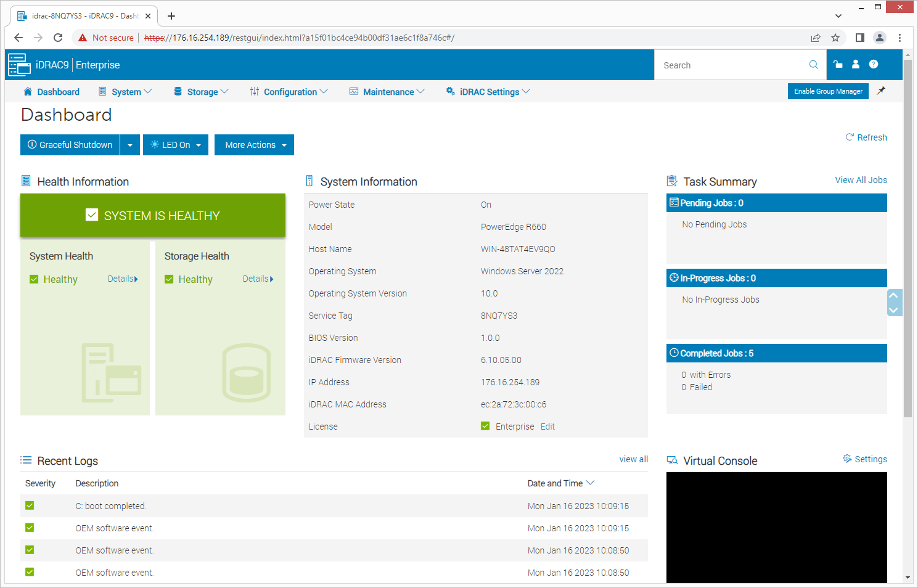Open the iDRAC Settings menu
The width and height of the screenshot is (918, 588).
coord(488,92)
